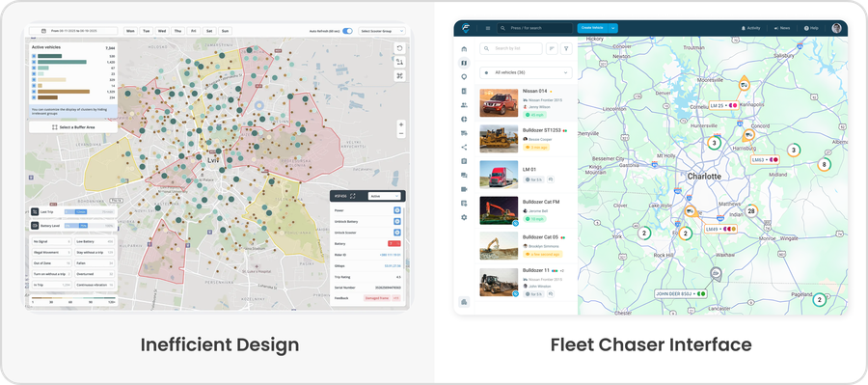Open the user avatar in Fleet Chaser header
The width and height of the screenshot is (868, 385).
tap(836, 28)
